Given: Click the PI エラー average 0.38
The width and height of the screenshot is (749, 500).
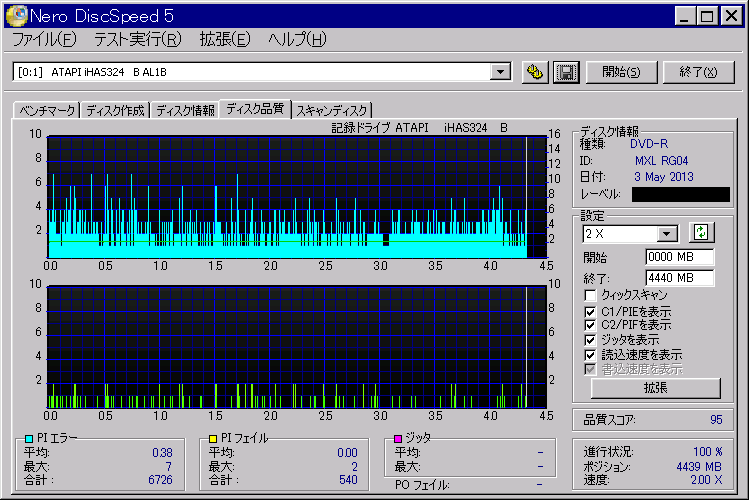Looking at the screenshot, I should (162, 452).
